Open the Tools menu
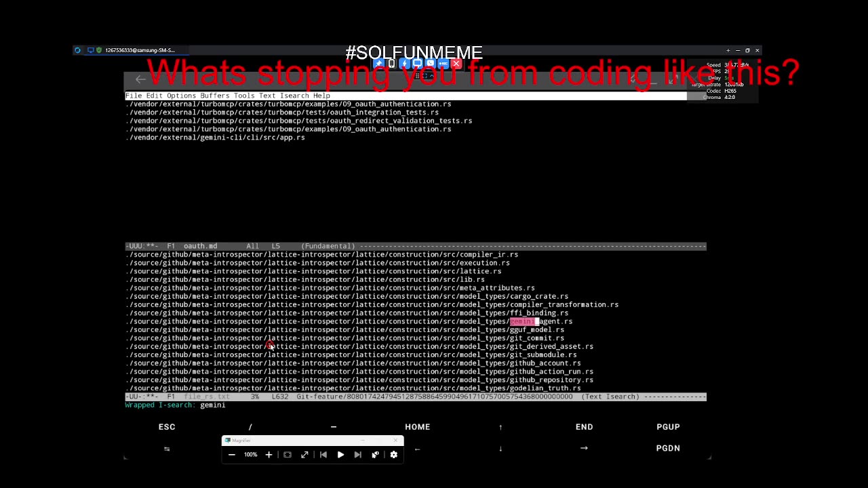Screen dimensions: 868x488 244,96
